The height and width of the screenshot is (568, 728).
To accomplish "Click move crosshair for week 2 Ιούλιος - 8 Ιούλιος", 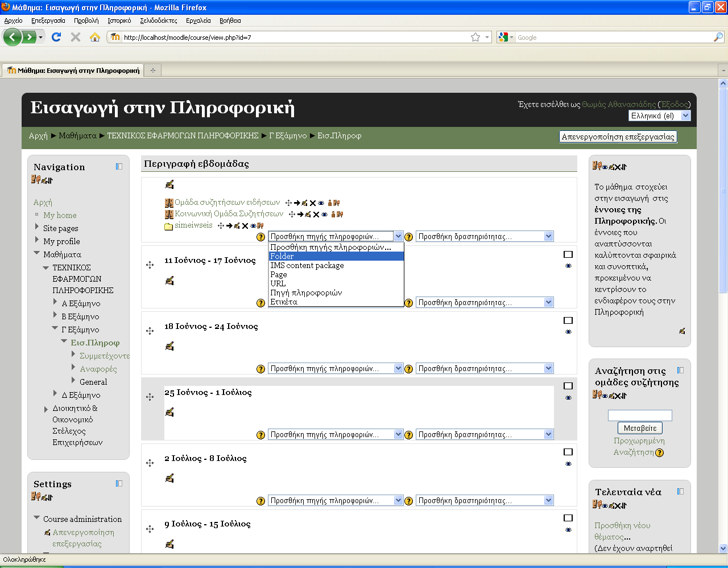I will (x=150, y=463).
